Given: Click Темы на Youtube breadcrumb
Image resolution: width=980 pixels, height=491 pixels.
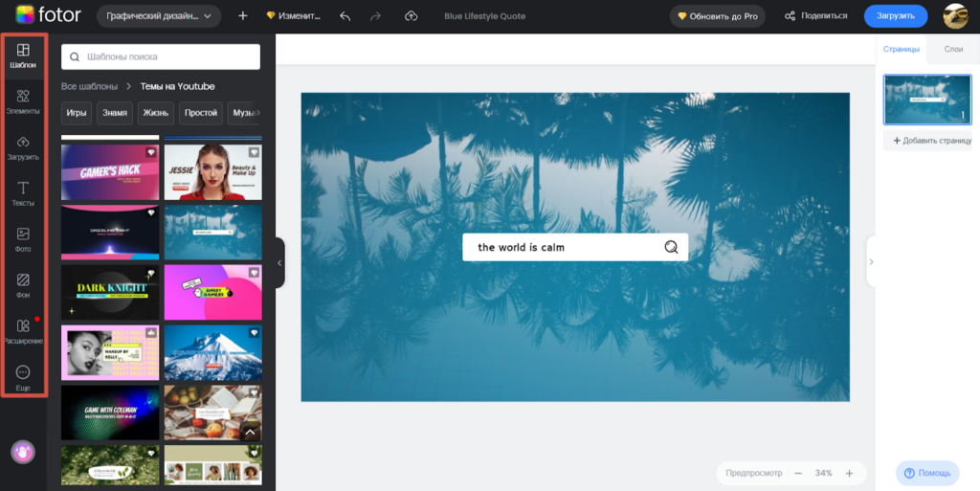Looking at the screenshot, I should point(177,86).
